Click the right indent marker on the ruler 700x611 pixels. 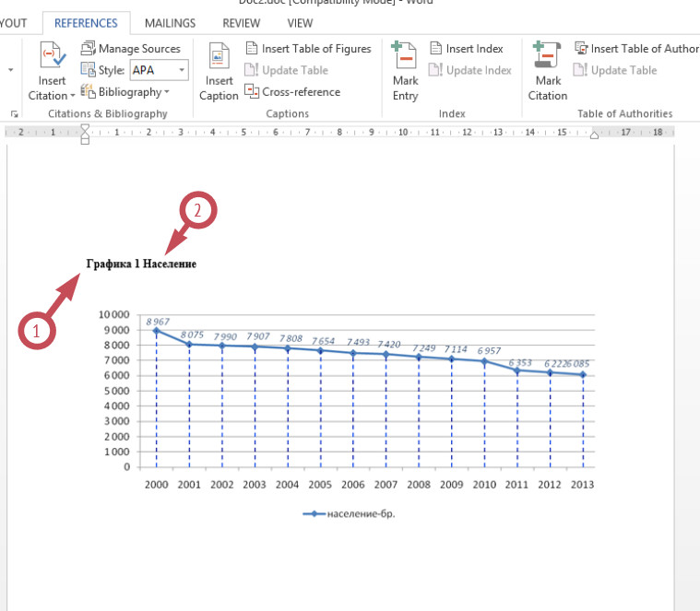pyautogui.click(x=594, y=135)
